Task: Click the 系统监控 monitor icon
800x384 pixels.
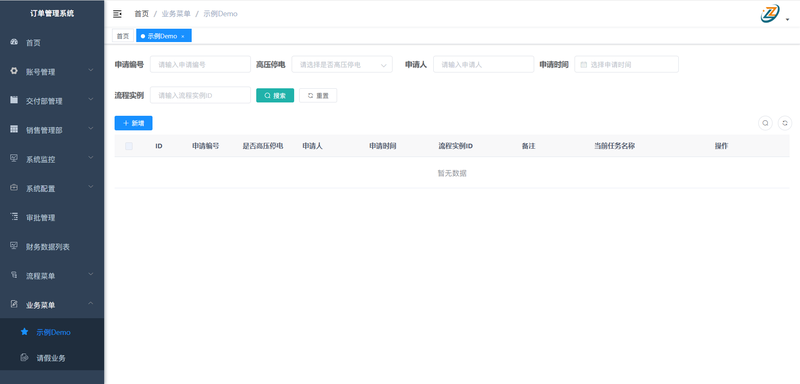Action: coord(14,159)
